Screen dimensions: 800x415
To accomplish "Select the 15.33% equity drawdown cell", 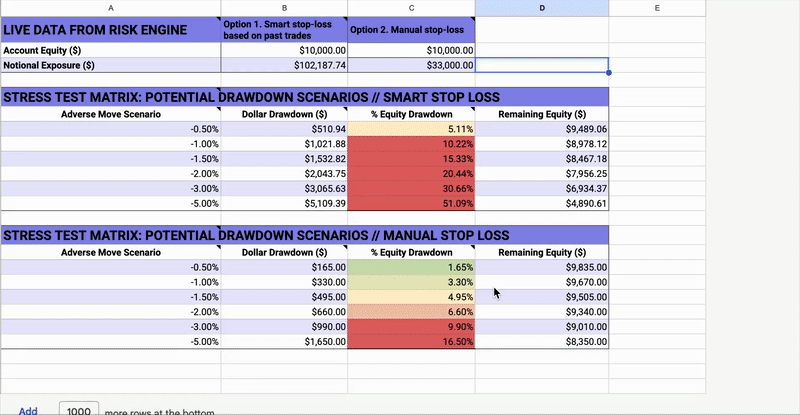I will (x=411, y=159).
